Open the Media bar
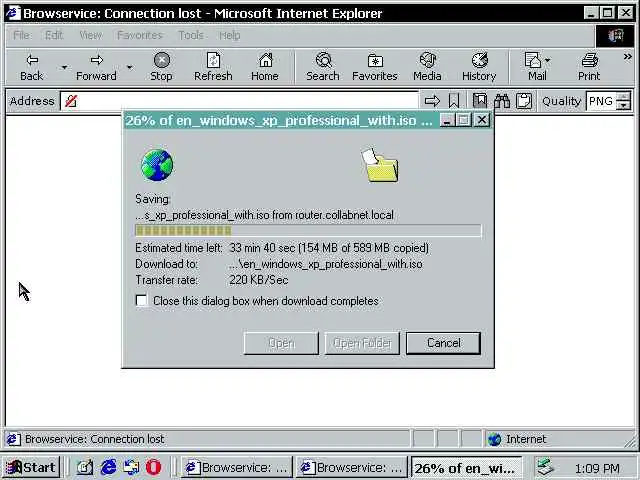 coord(427,67)
